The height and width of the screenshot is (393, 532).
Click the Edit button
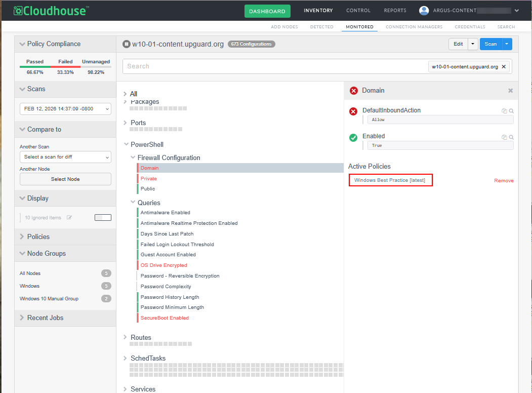[459, 44]
